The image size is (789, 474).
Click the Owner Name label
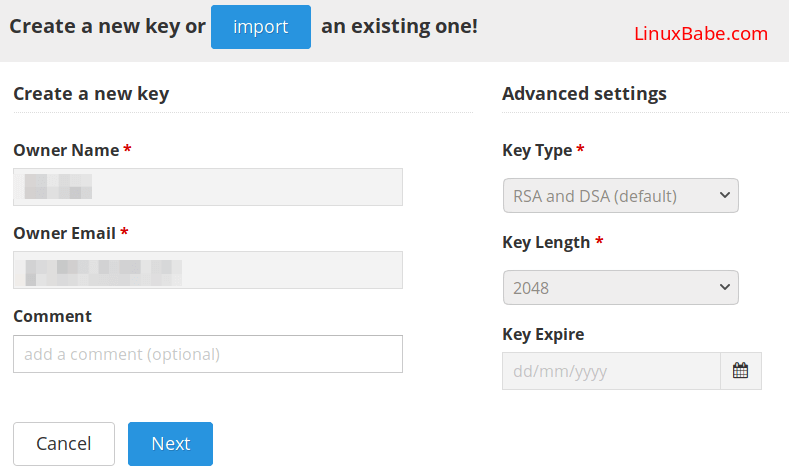point(66,150)
